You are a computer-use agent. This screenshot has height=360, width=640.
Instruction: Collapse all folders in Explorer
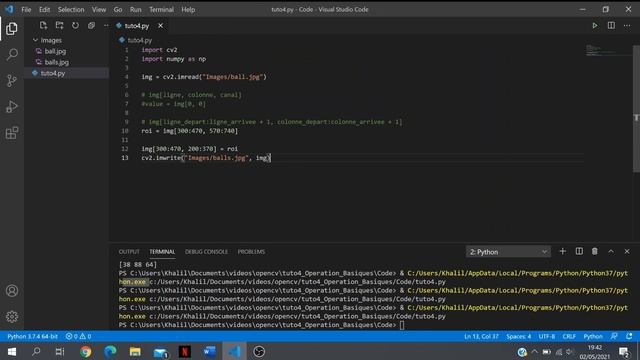91,25
